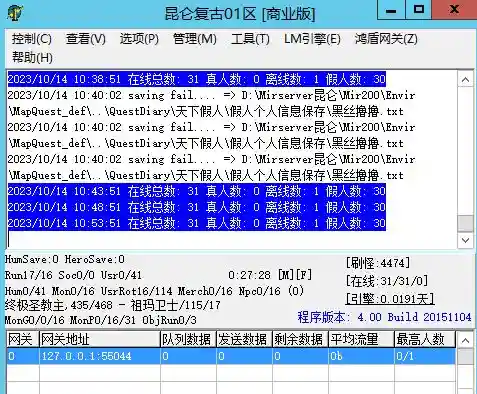Close the 昆仑复古01区 window
The height and width of the screenshot is (394, 477).
[x=455, y=10]
